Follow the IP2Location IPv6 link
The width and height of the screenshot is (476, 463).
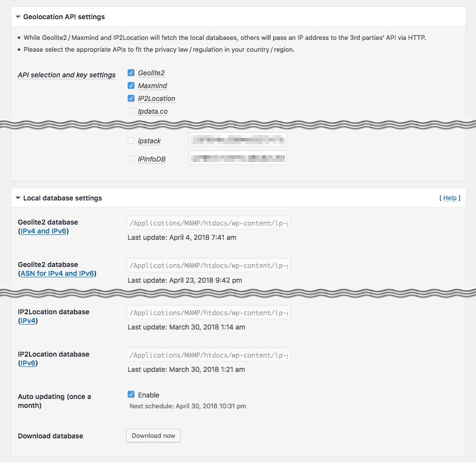pyautogui.click(x=28, y=363)
